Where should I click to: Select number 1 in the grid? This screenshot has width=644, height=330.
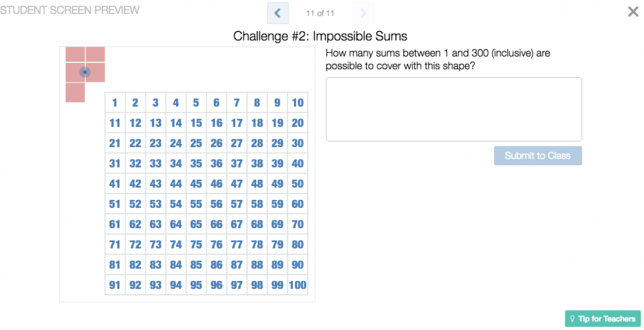click(115, 102)
